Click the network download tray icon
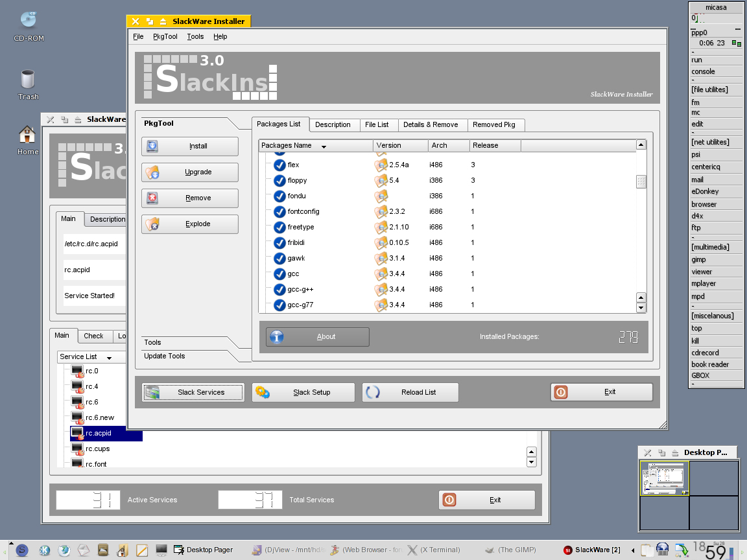 pyautogui.click(x=682, y=550)
